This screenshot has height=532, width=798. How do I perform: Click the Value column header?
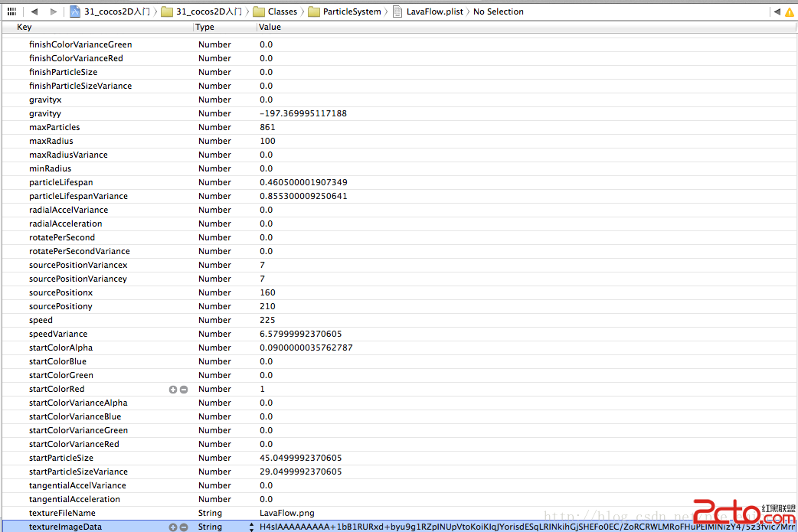pyautogui.click(x=270, y=28)
